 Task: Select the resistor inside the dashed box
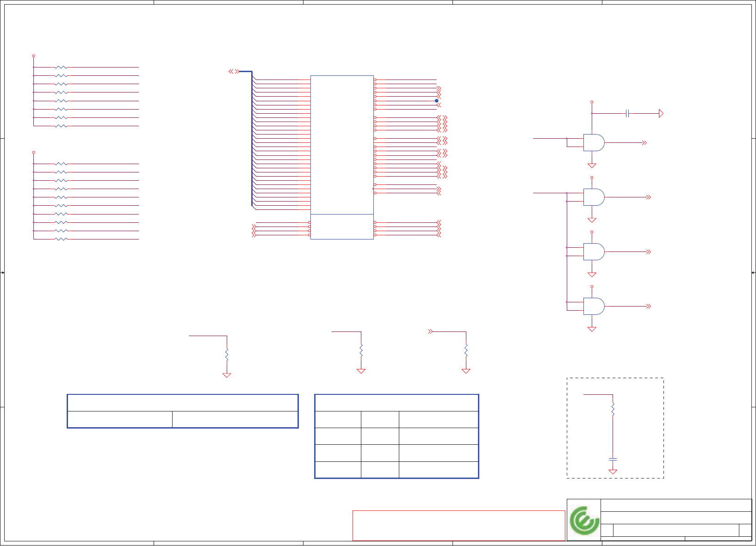coord(613,409)
